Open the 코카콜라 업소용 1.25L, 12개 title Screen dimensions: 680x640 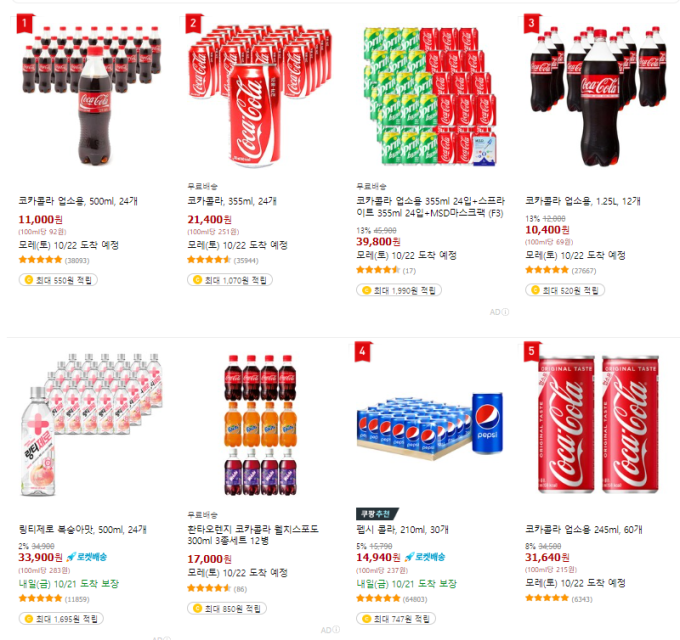[582, 201]
